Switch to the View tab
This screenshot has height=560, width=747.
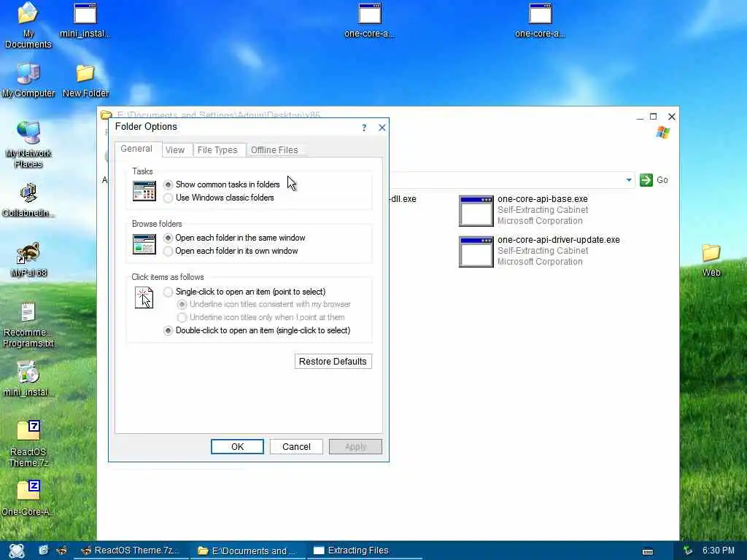pyautogui.click(x=175, y=150)
